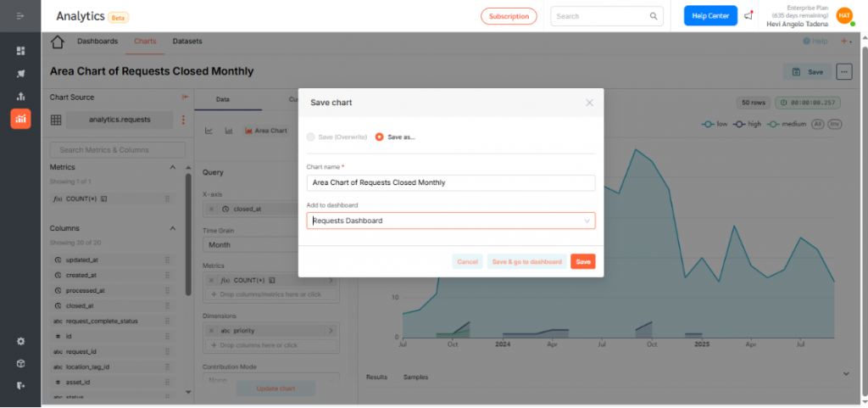Image resolution: width=868 pixels, height=408 pixels.
Task: Select the Save as radio option
Action: tap(380, 137)
